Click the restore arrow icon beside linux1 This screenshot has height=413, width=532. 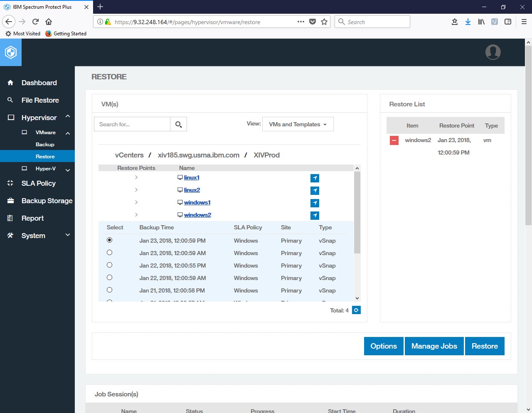315,178
